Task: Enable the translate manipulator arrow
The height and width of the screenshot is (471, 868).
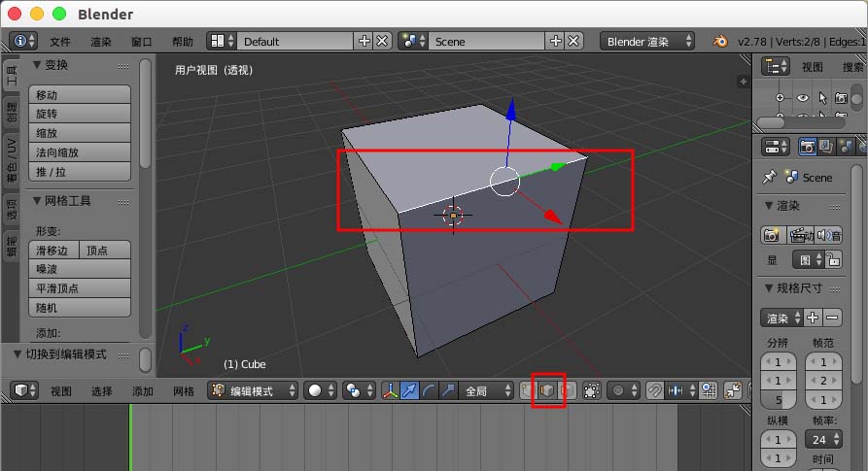Action: coord(409,390)
